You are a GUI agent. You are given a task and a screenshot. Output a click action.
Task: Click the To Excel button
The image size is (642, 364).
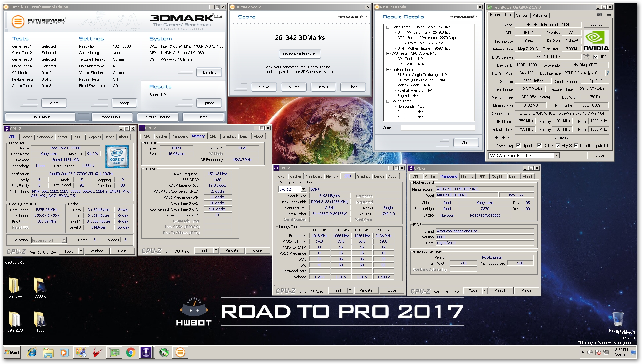(x=293, y=87)
